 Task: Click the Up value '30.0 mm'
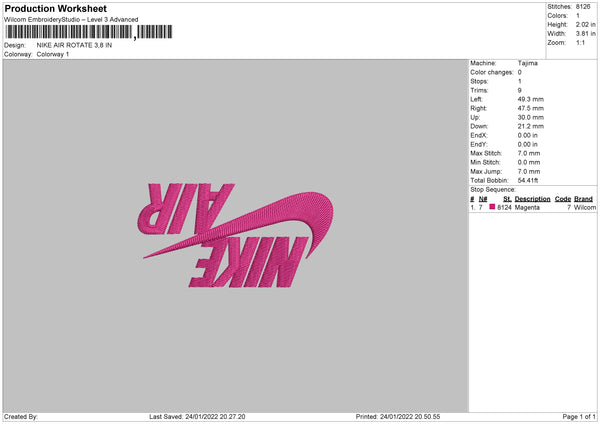[531, 117]
